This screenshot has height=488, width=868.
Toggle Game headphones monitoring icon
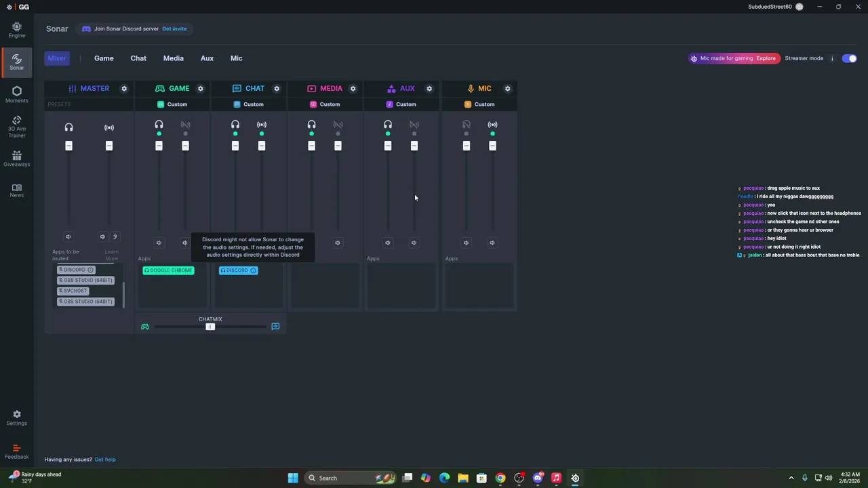click(159, 125)
